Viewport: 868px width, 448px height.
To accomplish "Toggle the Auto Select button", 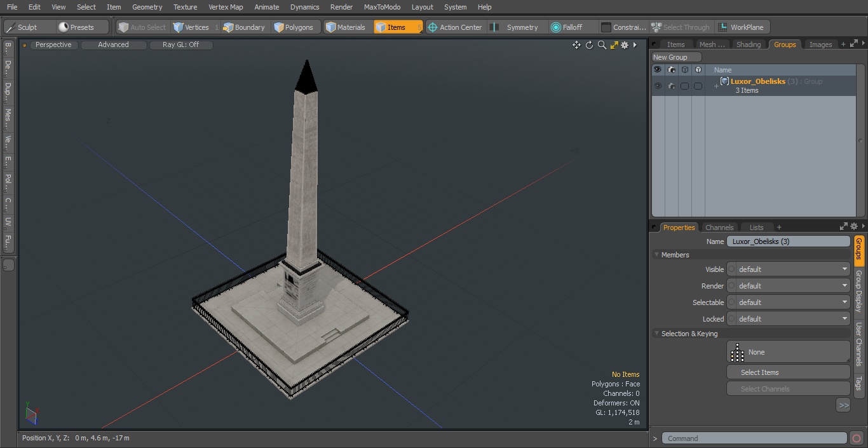I will (142, 27).
